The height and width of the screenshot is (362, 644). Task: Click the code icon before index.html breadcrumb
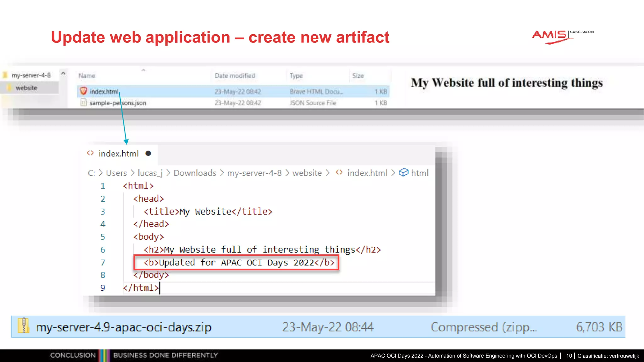pyautogui.click(x=339, y=172)
